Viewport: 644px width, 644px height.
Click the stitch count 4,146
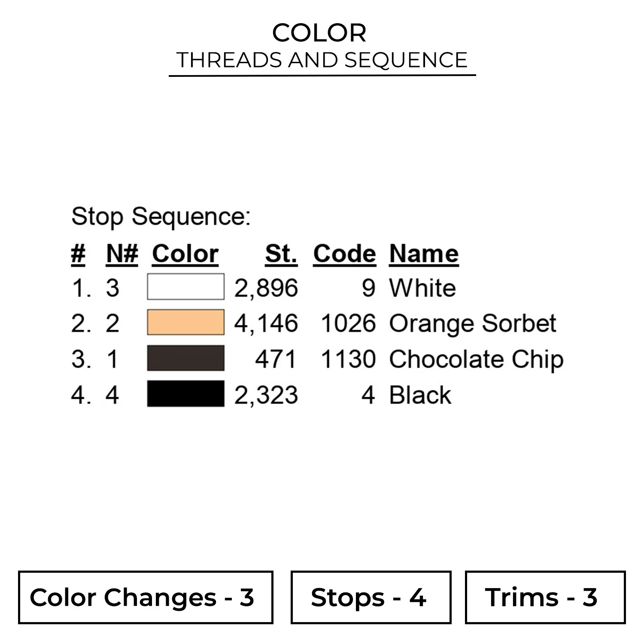(x=266, y=323)
